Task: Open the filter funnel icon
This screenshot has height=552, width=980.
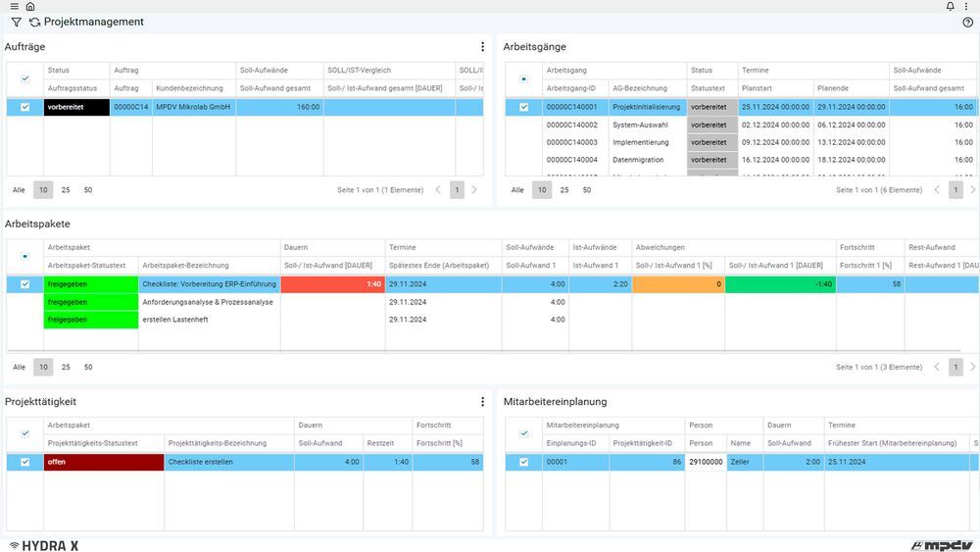Action: [x=17, y=22]
